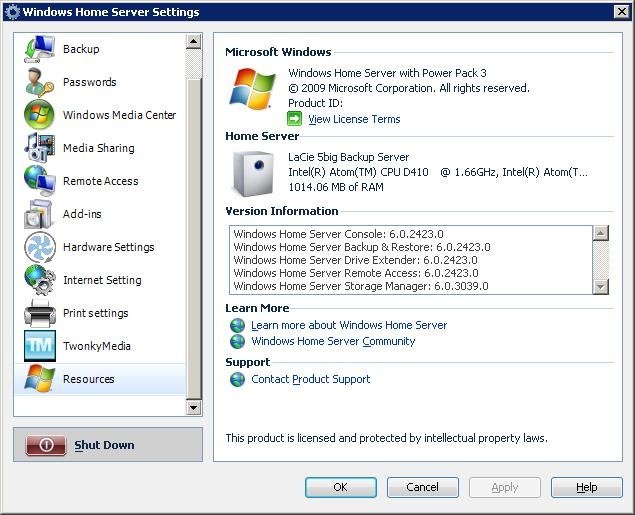Open the Contact Product Support link
The height and width of the screenshot is (515, 635).
tap(311, 379)
